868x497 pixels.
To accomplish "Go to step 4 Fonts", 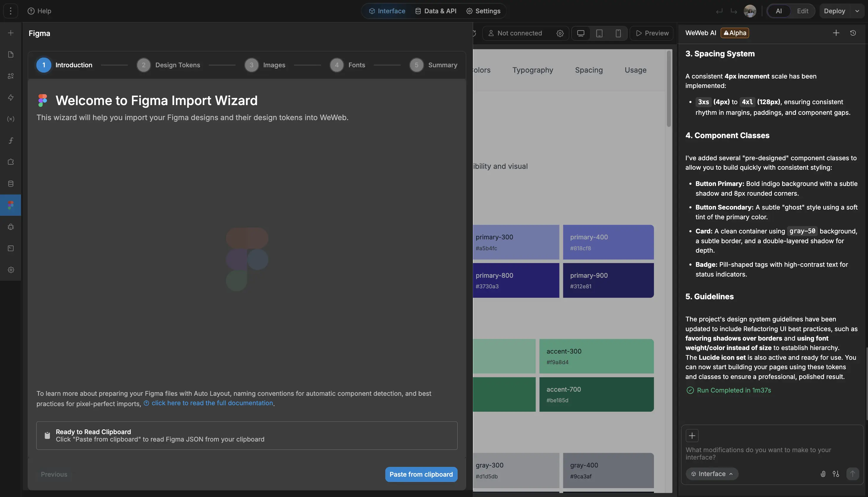I will click(x=347, y=65).
